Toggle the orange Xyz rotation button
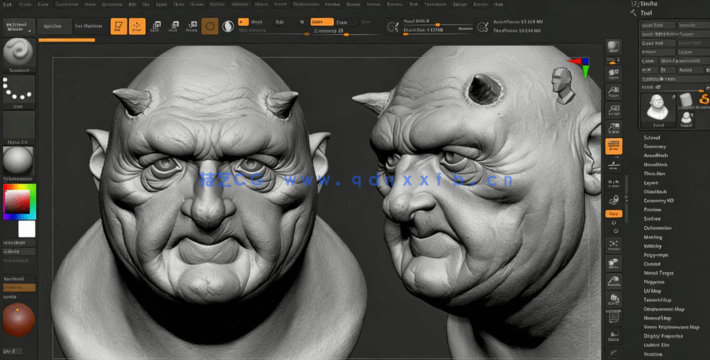 614,214
